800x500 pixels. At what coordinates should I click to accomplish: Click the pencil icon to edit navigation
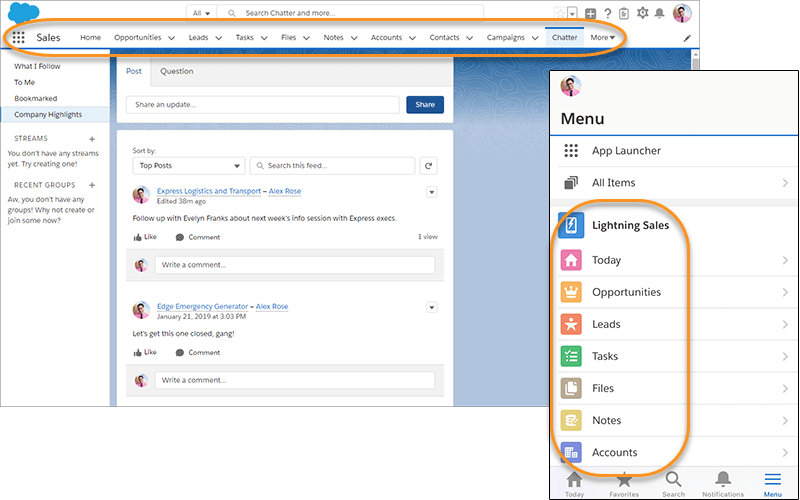[687, 38]
